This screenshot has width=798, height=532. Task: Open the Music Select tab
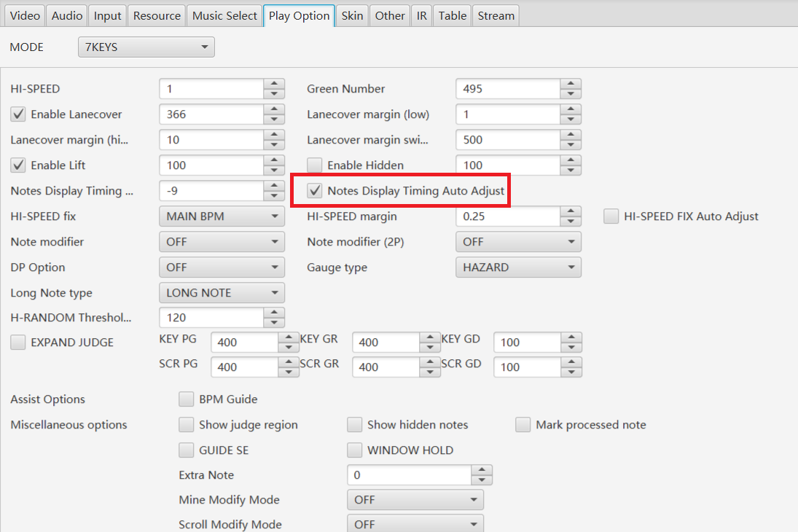tap(224, 16)
